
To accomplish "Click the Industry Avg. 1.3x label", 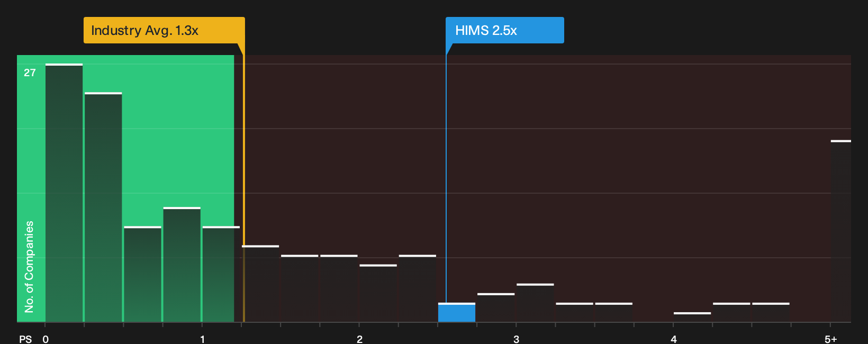I will coord(164,30).
